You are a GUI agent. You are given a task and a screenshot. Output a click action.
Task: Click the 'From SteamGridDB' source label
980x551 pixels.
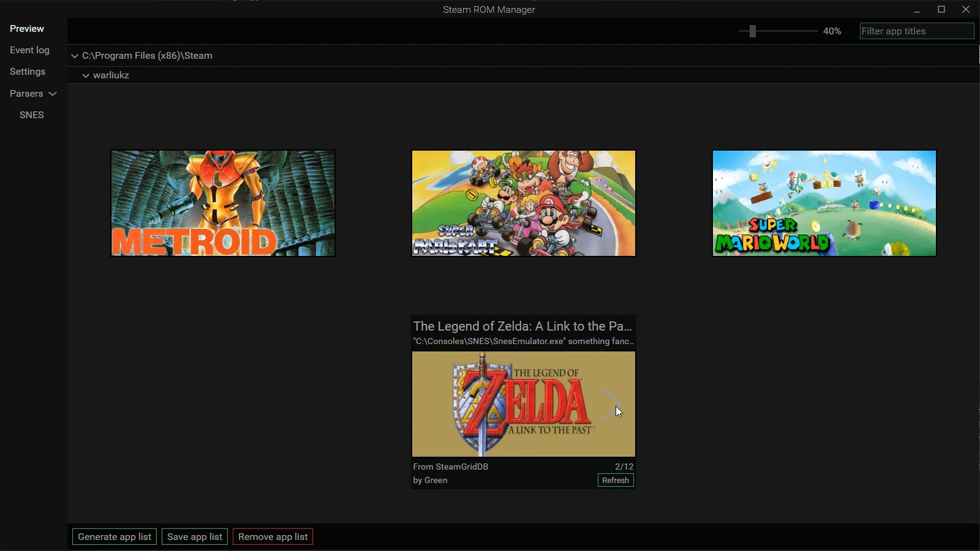(x=451, y=467)
